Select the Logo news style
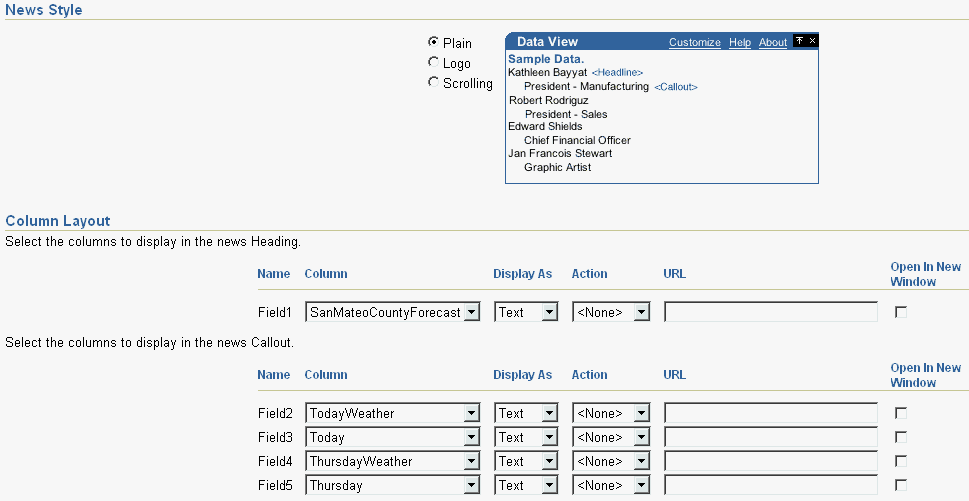 pos(433,62)
